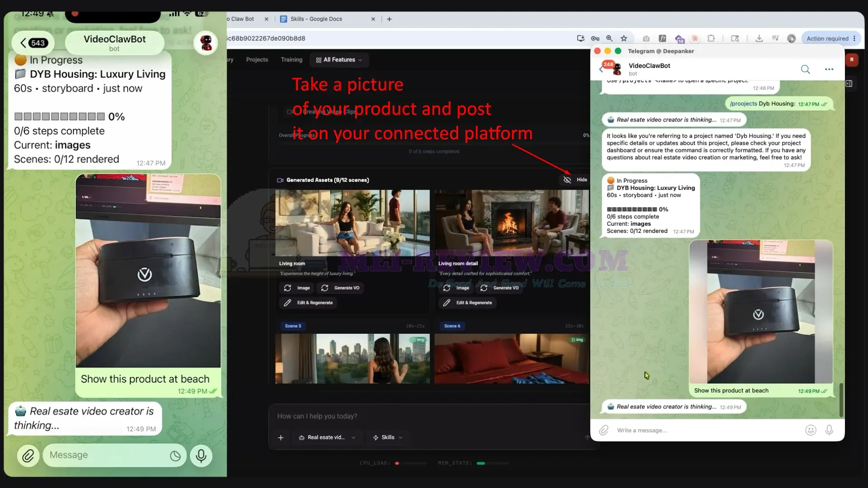Tap the attach paperclip in phone chat
Image resolution: width=868 pixels, height=488 pixels.
tap(28, 455)
